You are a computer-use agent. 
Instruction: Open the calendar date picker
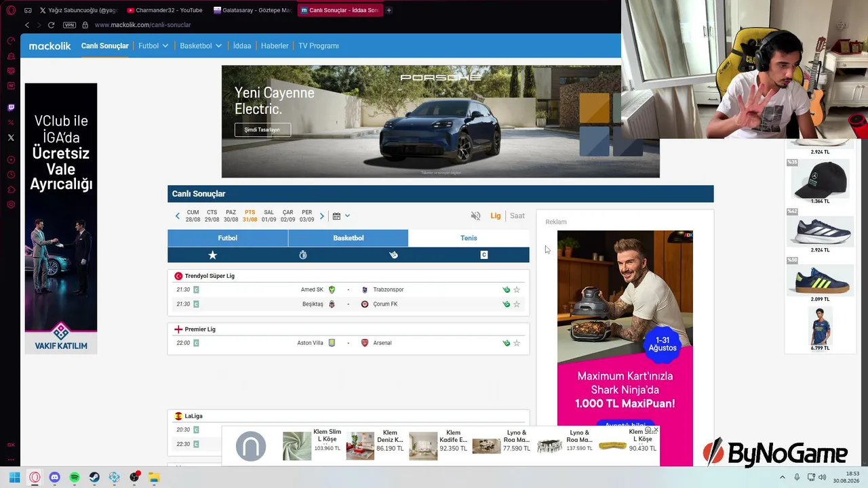pyautogui.click(x=340, y=216)
